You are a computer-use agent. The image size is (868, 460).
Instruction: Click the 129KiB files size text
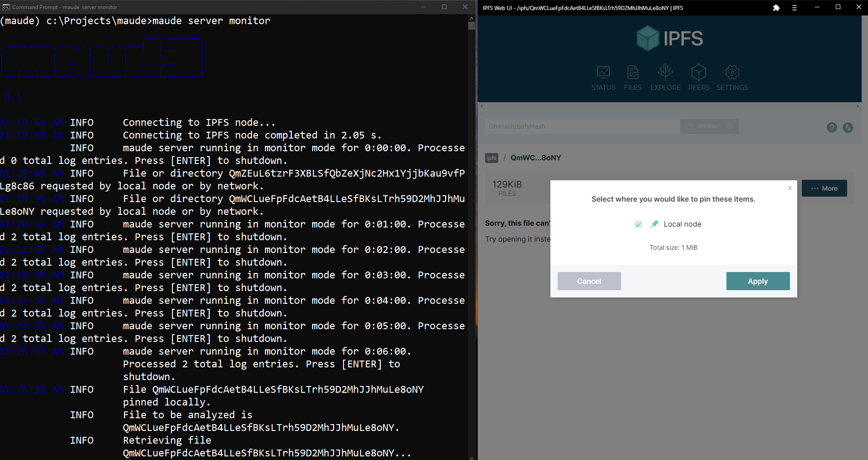(507, 184)
